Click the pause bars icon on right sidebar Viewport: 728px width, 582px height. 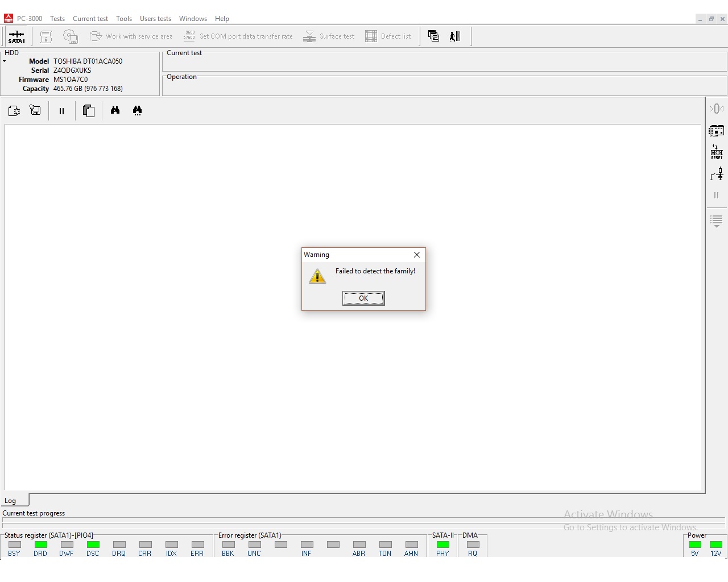pyautogui.click(x=717, y=195)
